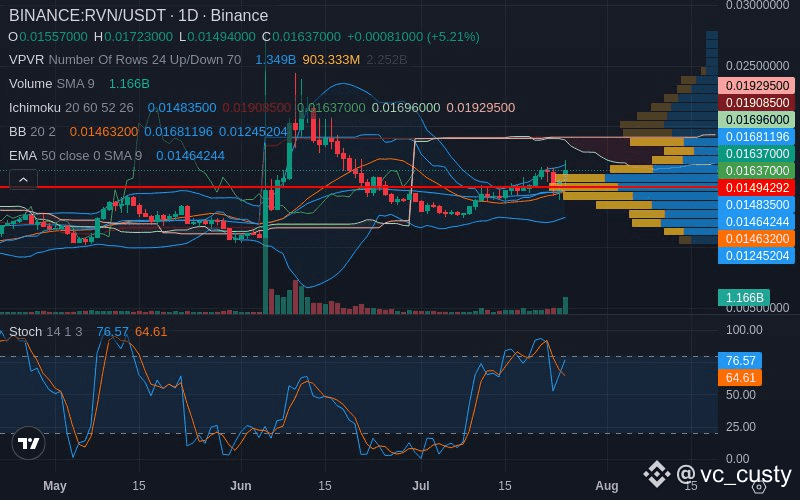Click the 0.01464244 blue price axis label

tap(756, 221)
